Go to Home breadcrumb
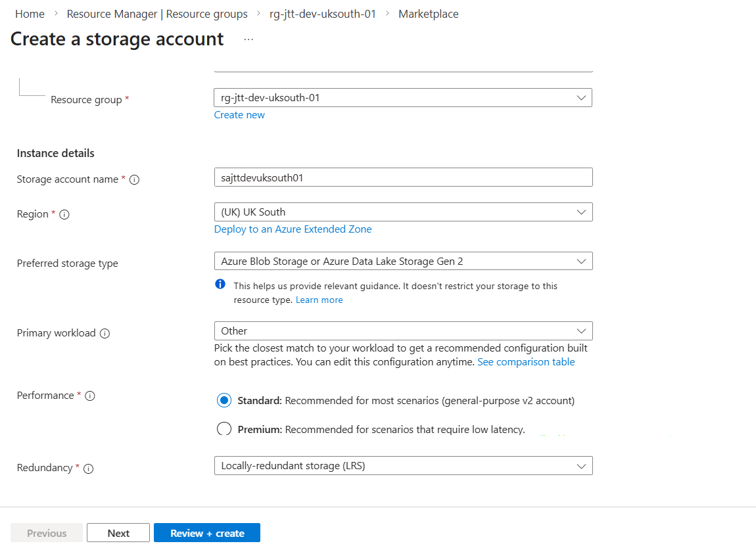 tap(30, 14)
